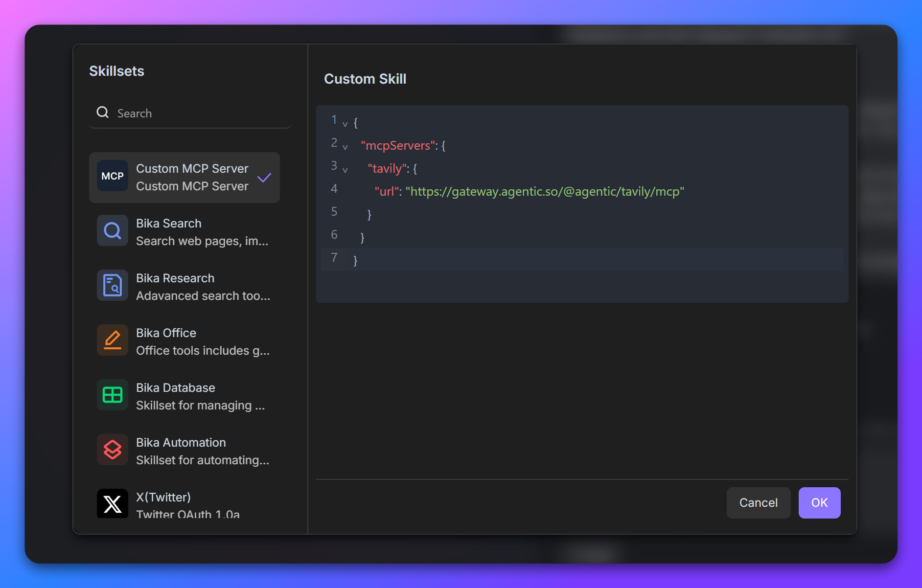The image size is (922, 588).
Task: Enable the Bika Search skillset
Action: tap(184, 231)
